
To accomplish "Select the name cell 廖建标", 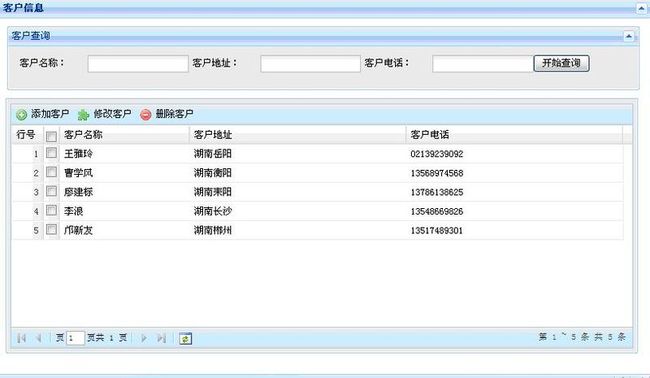I will (x=78, y=192).
